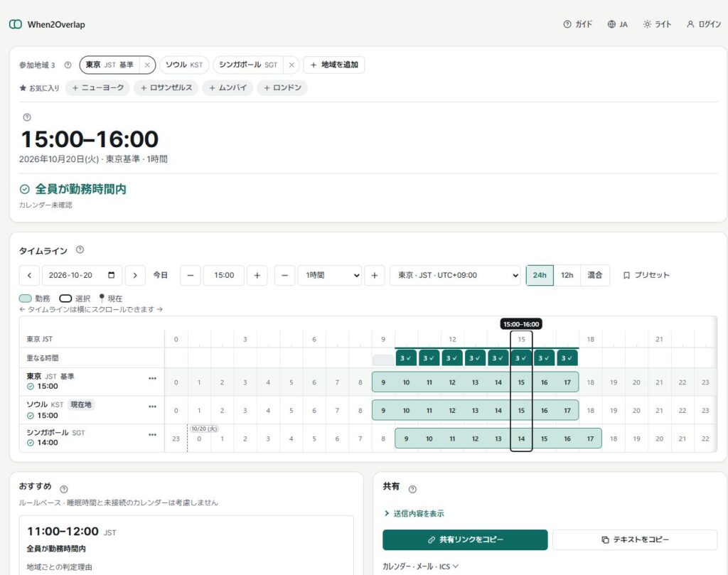Remove the シンガポール SGT region chip
The height and width of the screenshot is (575, 728).
click(291, 65)
